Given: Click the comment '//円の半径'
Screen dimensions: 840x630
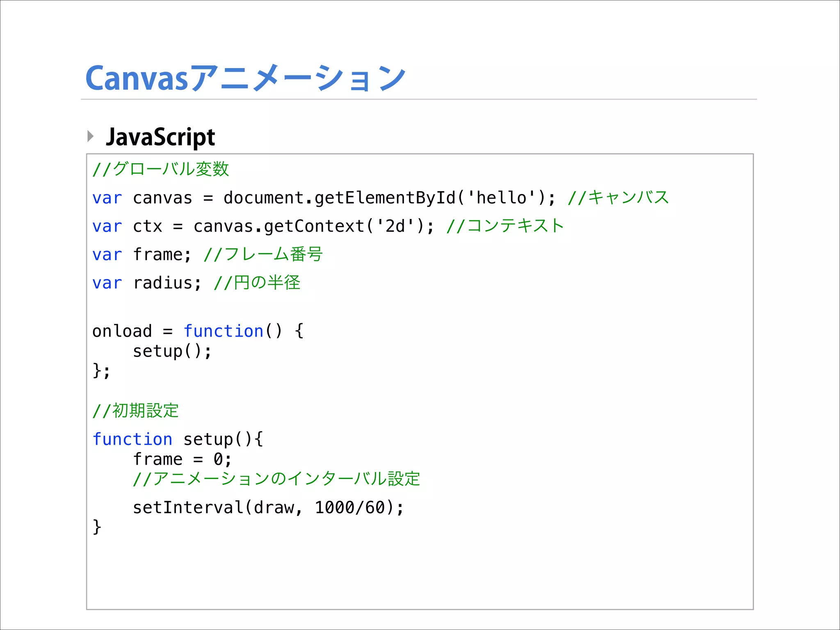Looking at the screenshot, I should click(257, 283).
